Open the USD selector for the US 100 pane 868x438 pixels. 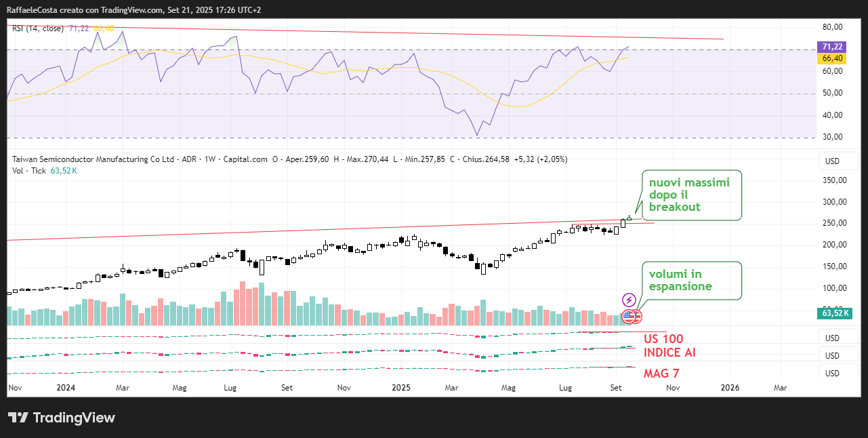point(831,338)
